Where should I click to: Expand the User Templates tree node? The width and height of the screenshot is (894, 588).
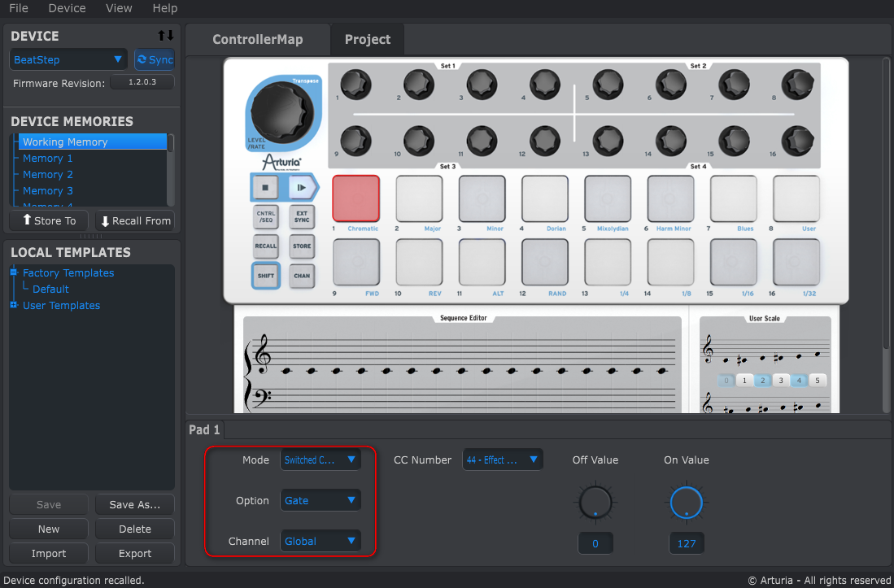coord(14,305)
